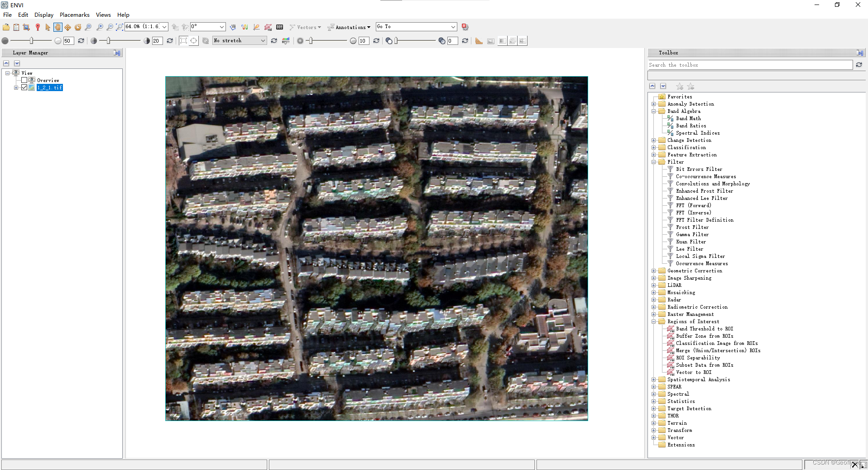Open the rotation angle dropdown
This screenshot has width=868, height=470.
coord(221,27)
